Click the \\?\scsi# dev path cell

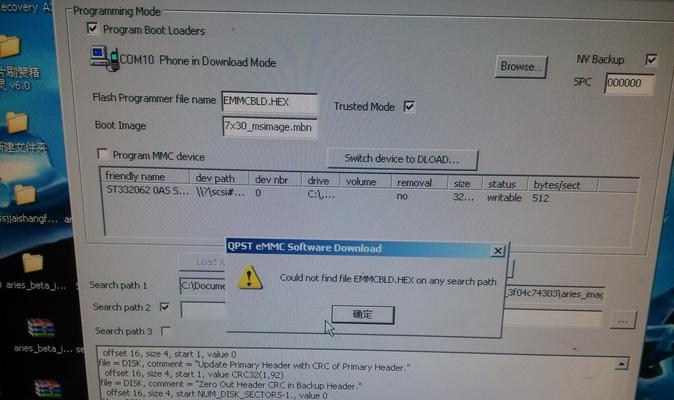(220, 192)
